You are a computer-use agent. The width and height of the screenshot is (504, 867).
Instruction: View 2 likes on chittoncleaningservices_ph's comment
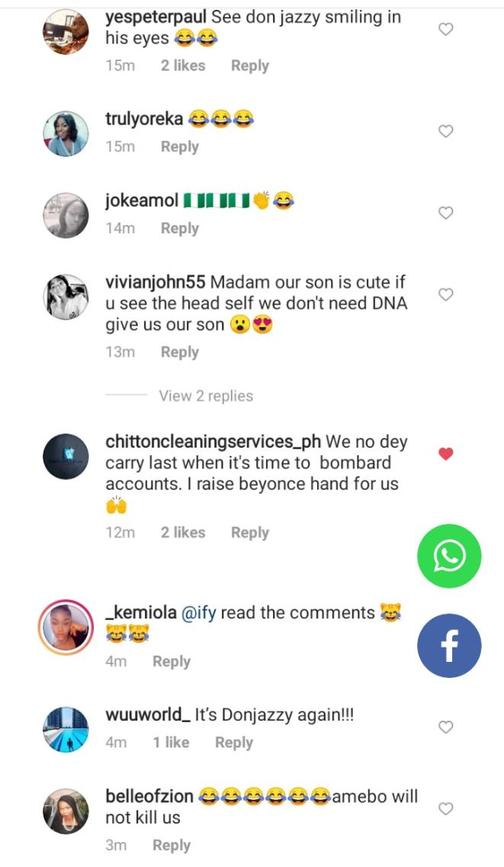click(182, 532)
